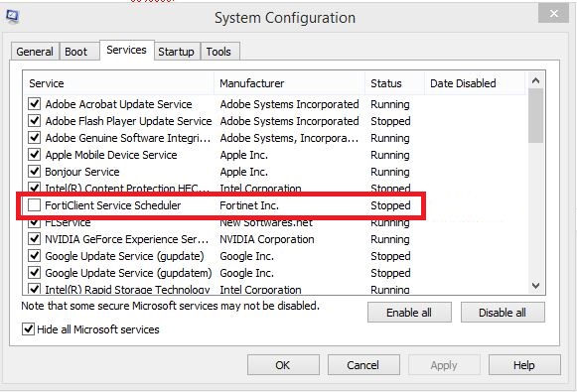The image size is (577, 392).
Task: Click Running status of NVIDIA GeForce Experience
Action: 390,239
